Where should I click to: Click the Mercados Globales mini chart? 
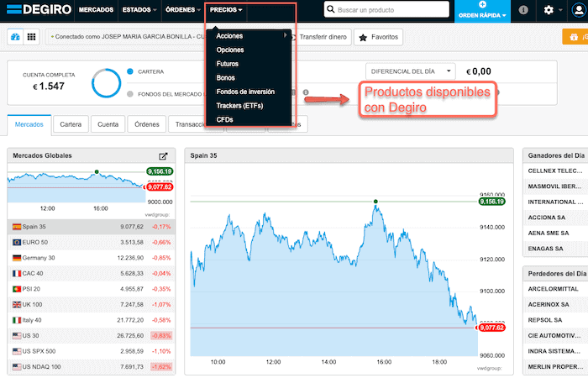point(76,187)
